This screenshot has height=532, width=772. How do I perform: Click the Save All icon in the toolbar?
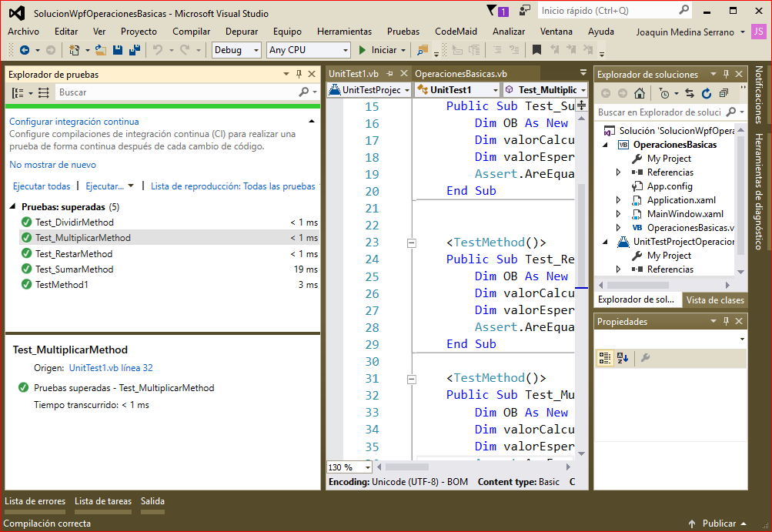click(x=135, y=50)
